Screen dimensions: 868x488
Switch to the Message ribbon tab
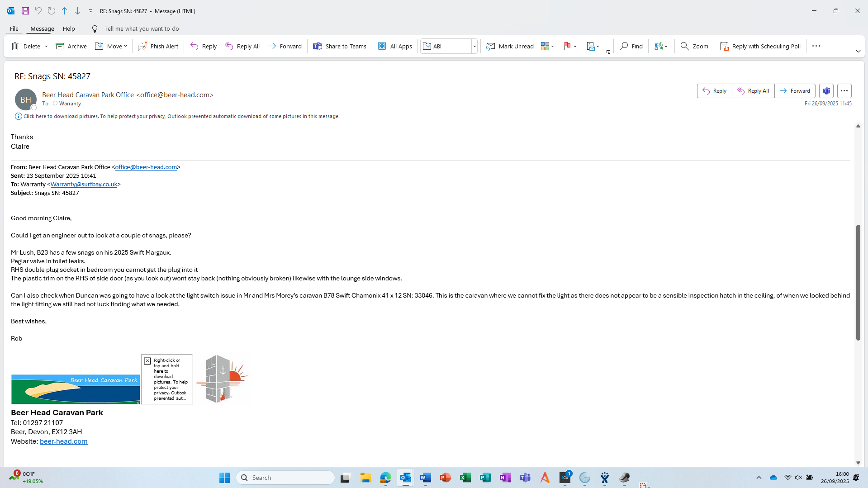point(42,28)
